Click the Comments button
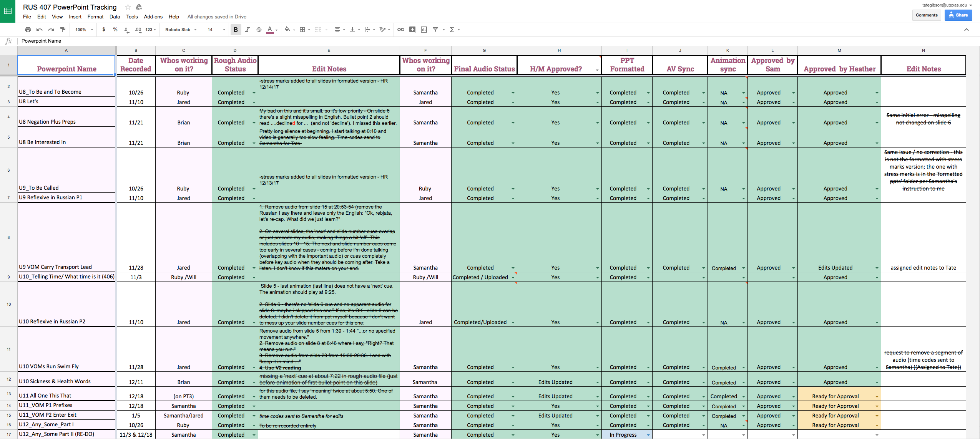980x439 pixels. coord(926,15)
